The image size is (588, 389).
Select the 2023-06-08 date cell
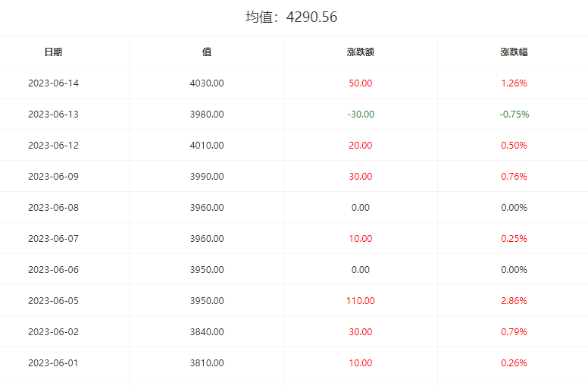(x=53, y=208)
